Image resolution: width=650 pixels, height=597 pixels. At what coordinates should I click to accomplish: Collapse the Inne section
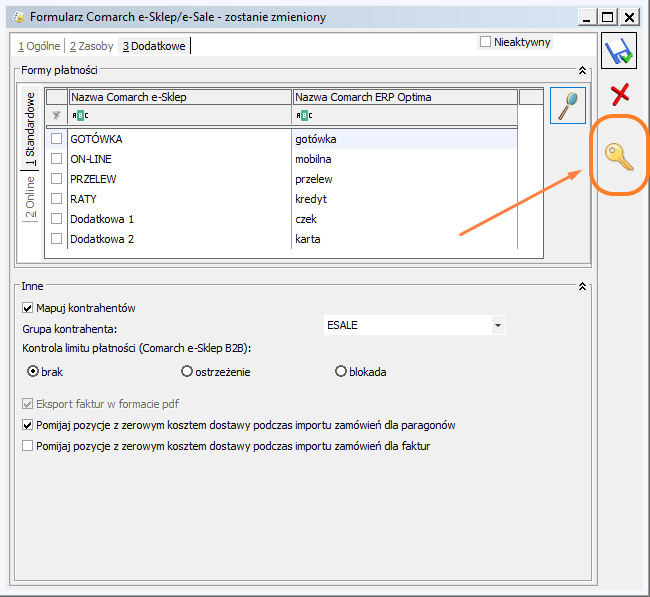(x=582, y=286)
